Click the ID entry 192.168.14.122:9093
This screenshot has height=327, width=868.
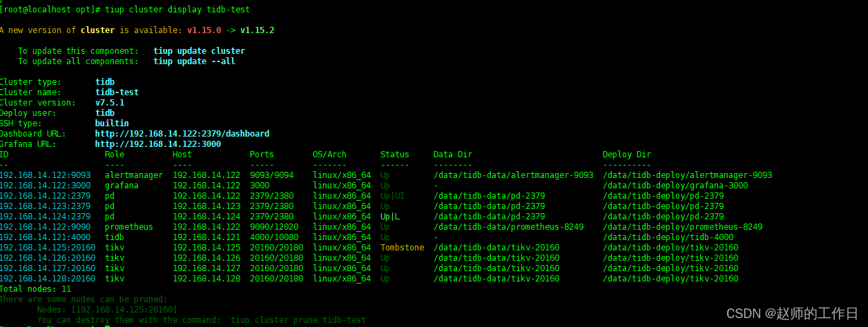[46, 175]
